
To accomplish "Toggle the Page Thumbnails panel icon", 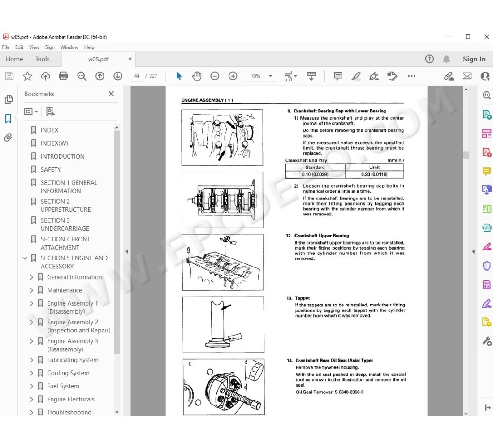I will (x=8, y=99).
